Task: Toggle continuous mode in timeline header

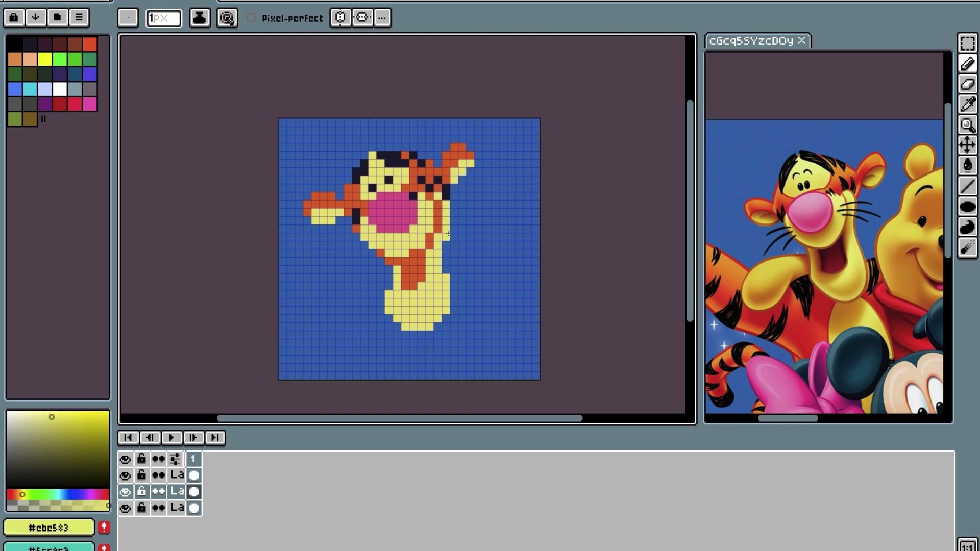Action: (158, 459)
